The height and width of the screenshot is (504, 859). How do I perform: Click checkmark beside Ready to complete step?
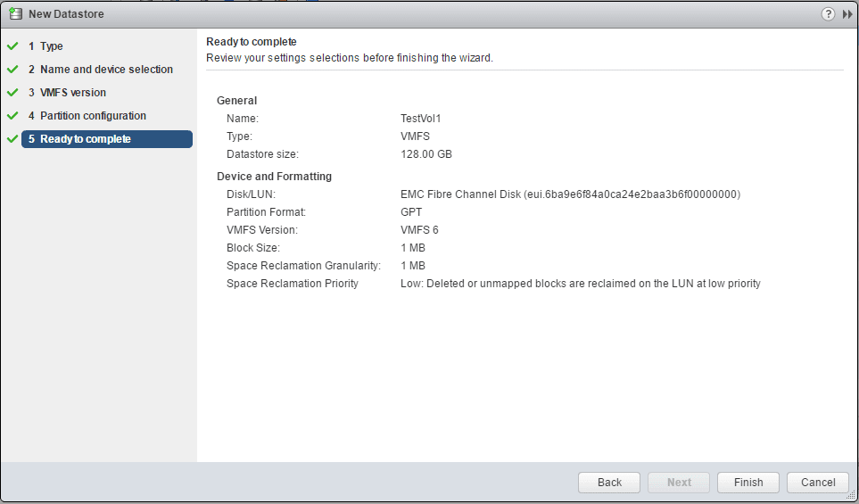(x=12, y=139)
